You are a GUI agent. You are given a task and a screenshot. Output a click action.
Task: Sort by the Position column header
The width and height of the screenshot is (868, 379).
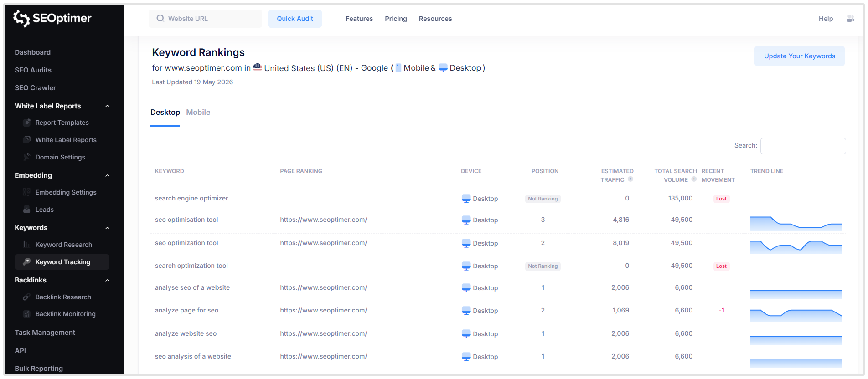tap(545, 171)
